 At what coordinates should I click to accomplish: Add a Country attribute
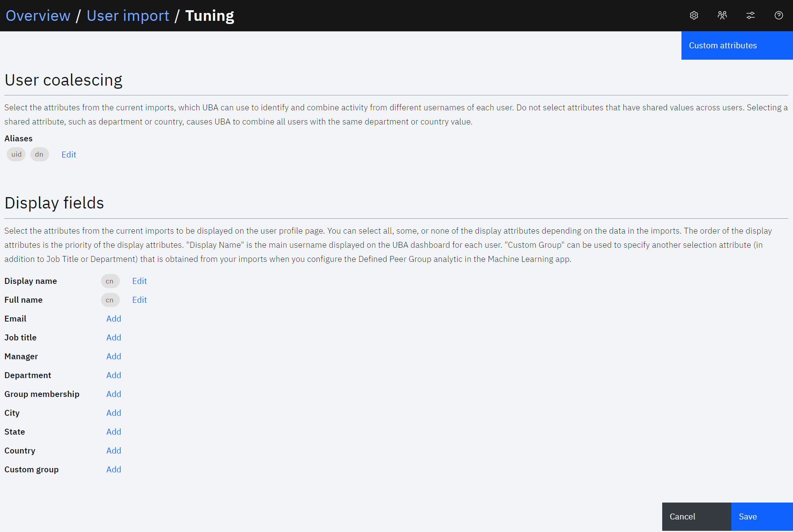pyautogui.click(x=114, y=451)
